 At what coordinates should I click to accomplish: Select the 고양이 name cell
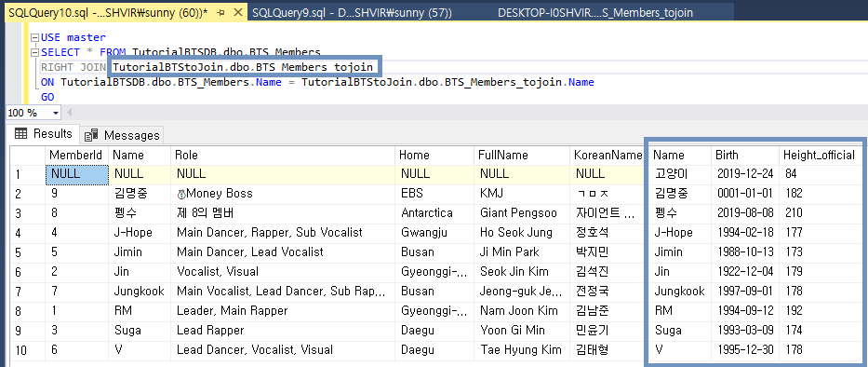pos(679,174)
